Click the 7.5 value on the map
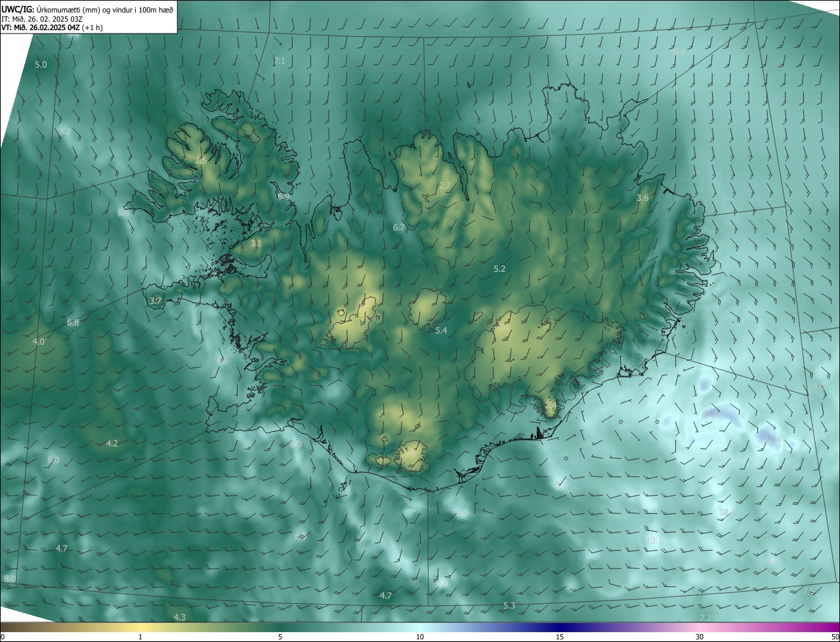 (808, 591)
